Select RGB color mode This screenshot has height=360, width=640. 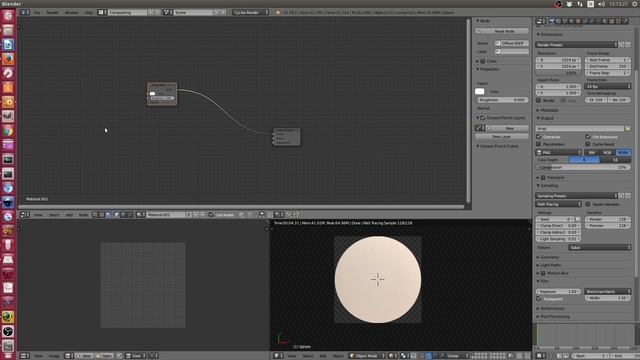[607, 152]
